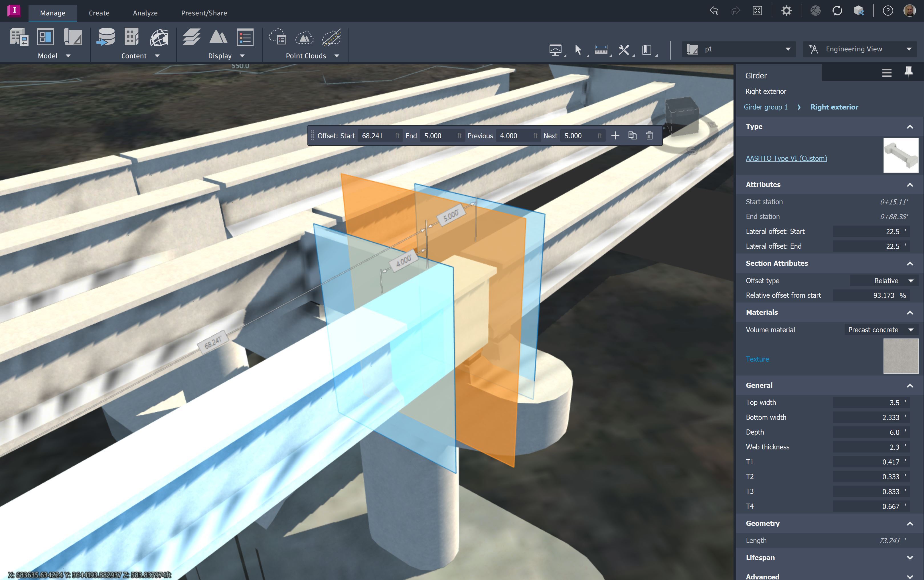Image resolution: width=924 pixels, height=580 pixels.
Task: Pin the Girder properties panel
Action: 908,72
